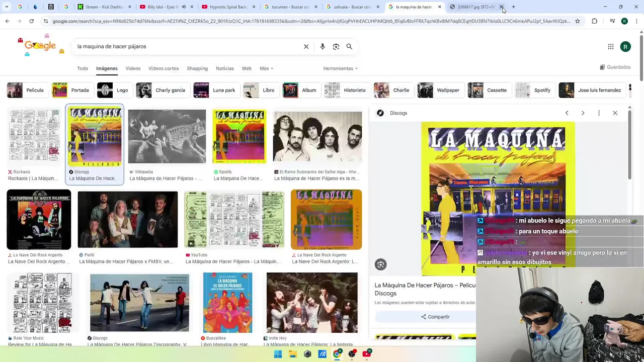This screenshot has height=362, width=644.
Task: Close the Discogs image preview panel
Action: click(x=615, y=113)
